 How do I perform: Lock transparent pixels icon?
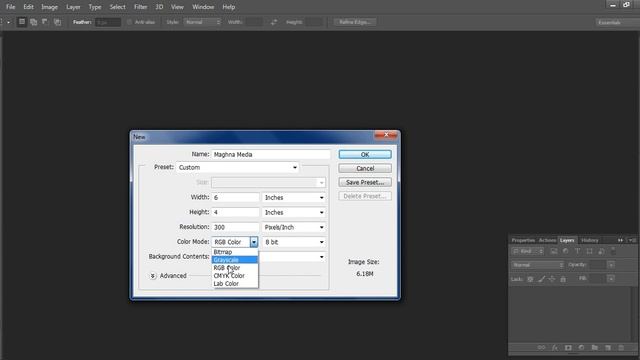point(530,279)
